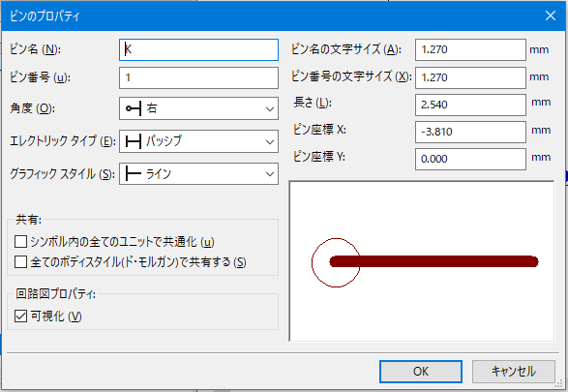Confirm with the OK button
The width and height of the screenshot is (568, 392).
pos(421,372)
